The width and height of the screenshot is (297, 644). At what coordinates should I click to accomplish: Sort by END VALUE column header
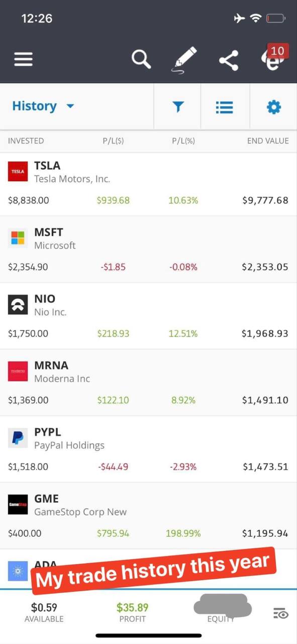[268, 141]
